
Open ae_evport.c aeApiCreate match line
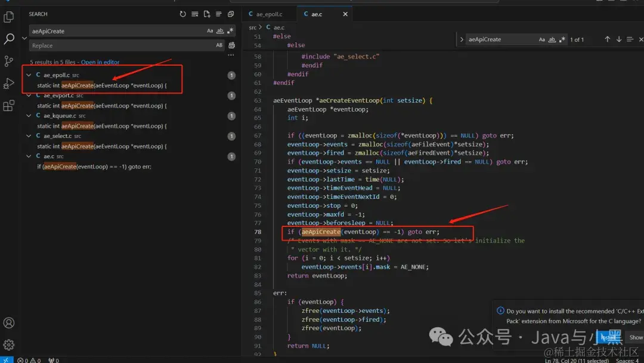[x=102, y=106]
